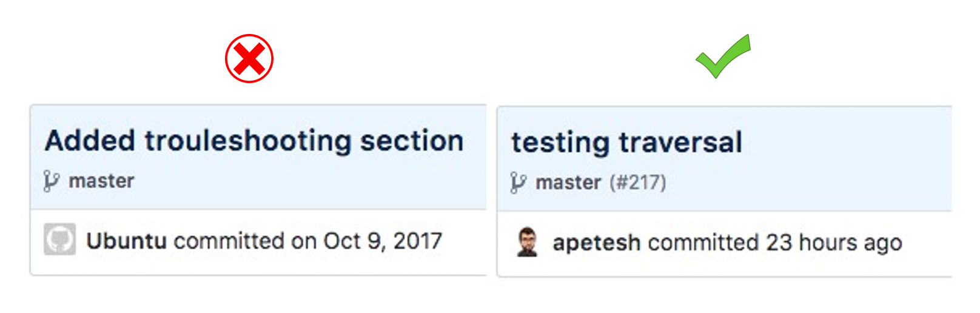Click the apetesh author name
The height and width of the screenshot is (313, 980).
coord(597,243)
